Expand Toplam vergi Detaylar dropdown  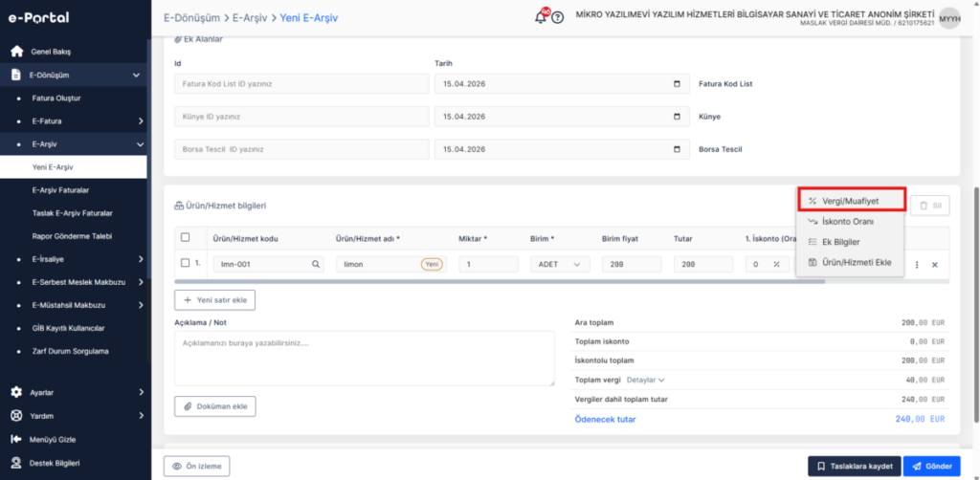point(646,380)
